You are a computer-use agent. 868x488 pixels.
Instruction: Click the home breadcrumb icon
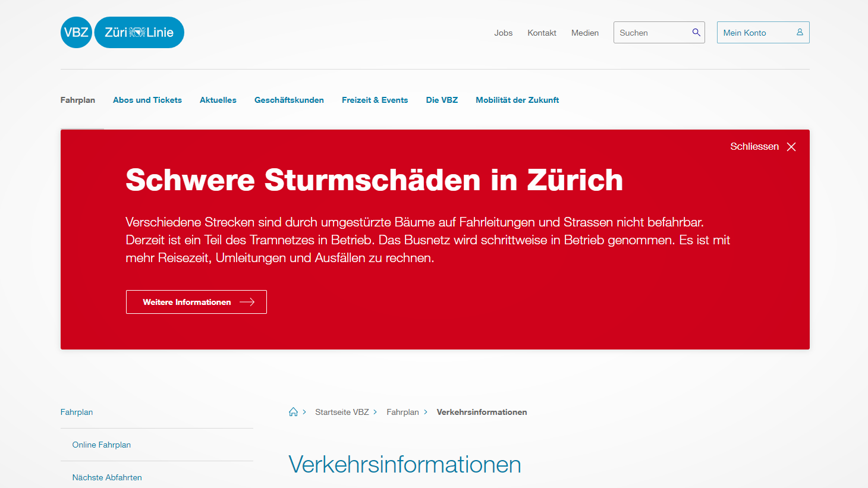pyautogui.click(x=293, y=412)
